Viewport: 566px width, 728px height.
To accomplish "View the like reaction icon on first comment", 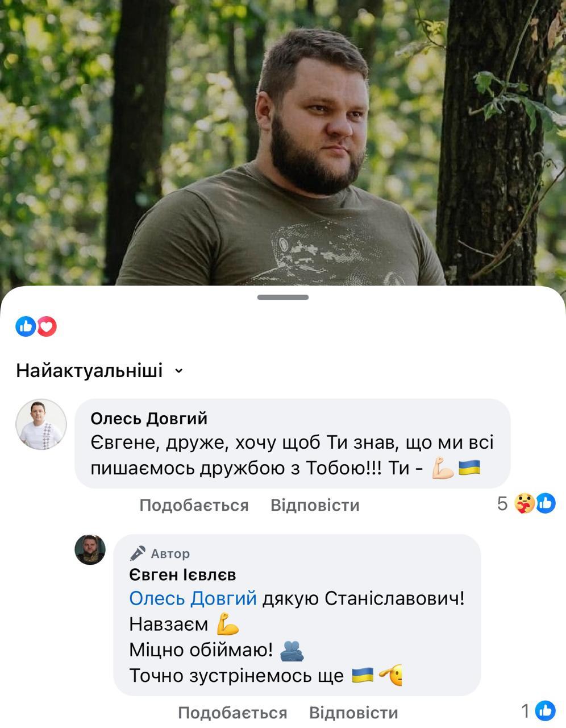I will (x=546, y=503).
